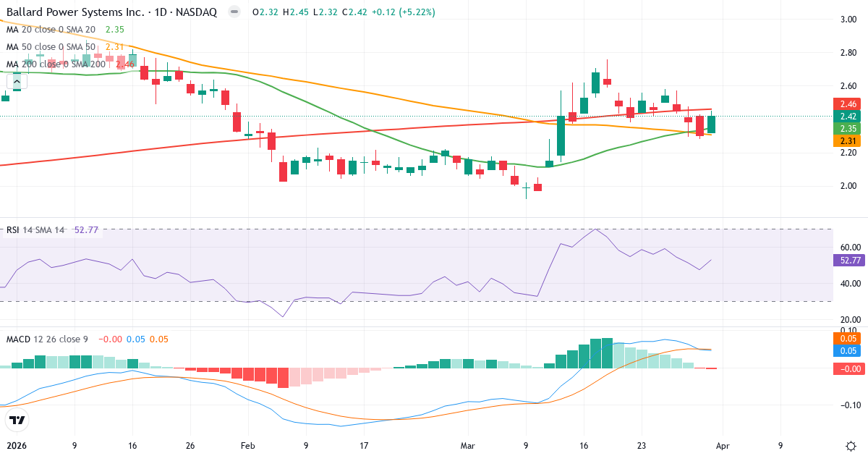Click the blue 2.42 last price tag
Viewport: 868px width, 456px height.
(846, 117)
